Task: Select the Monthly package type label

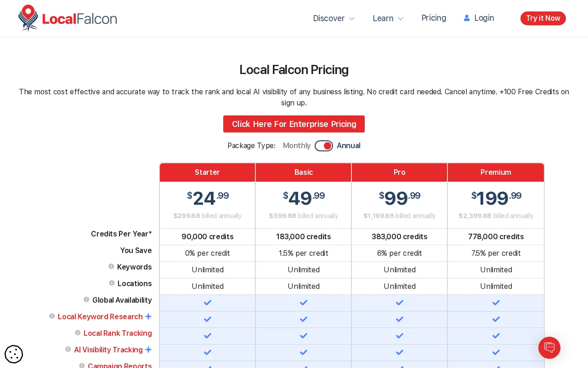Action: (x=297, y=146)
